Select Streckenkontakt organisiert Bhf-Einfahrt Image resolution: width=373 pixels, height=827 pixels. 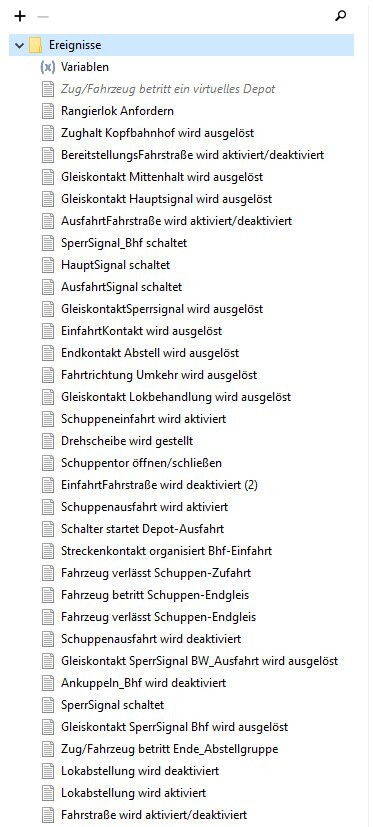(167, 551)
